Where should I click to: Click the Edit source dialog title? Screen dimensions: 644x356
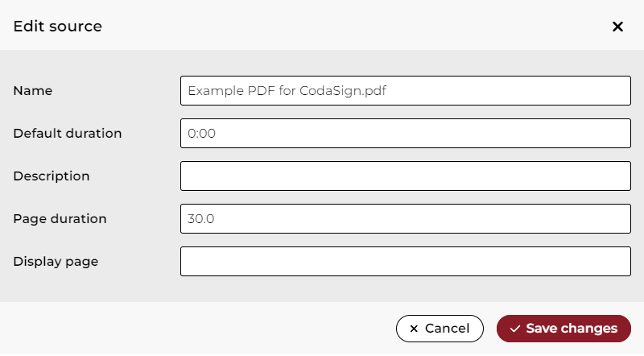(58, 27)
